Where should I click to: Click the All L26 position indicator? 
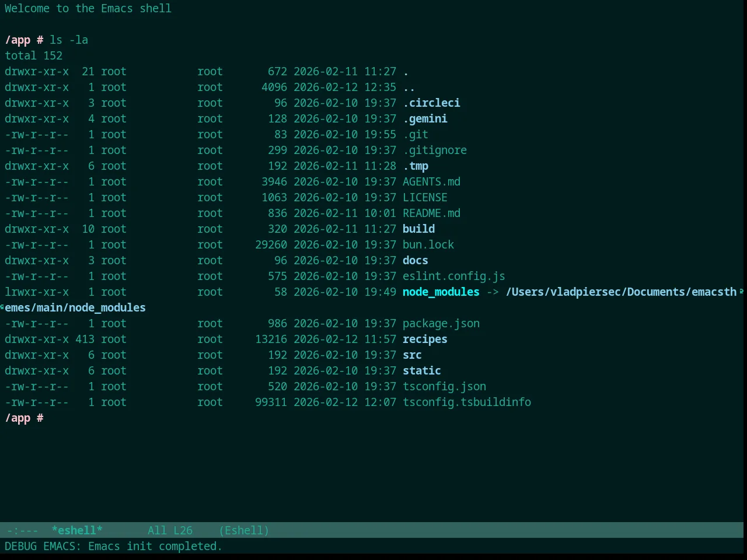click(x=170, y=530)
